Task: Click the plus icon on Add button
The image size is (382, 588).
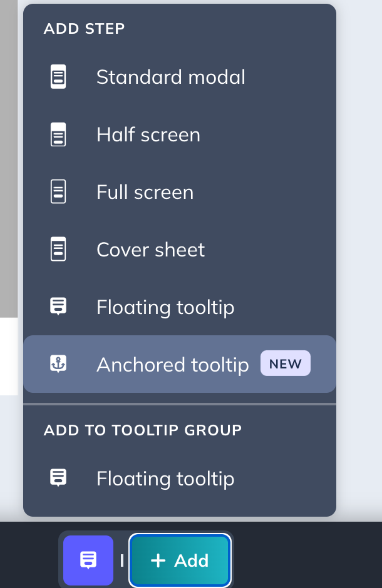Action: click(x=158, y=560)
